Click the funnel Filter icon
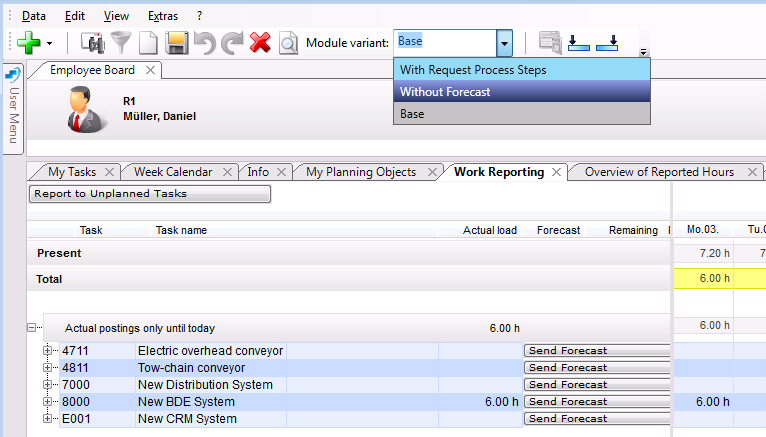This screenshot has width=766, height=437. tap(121, 43)
